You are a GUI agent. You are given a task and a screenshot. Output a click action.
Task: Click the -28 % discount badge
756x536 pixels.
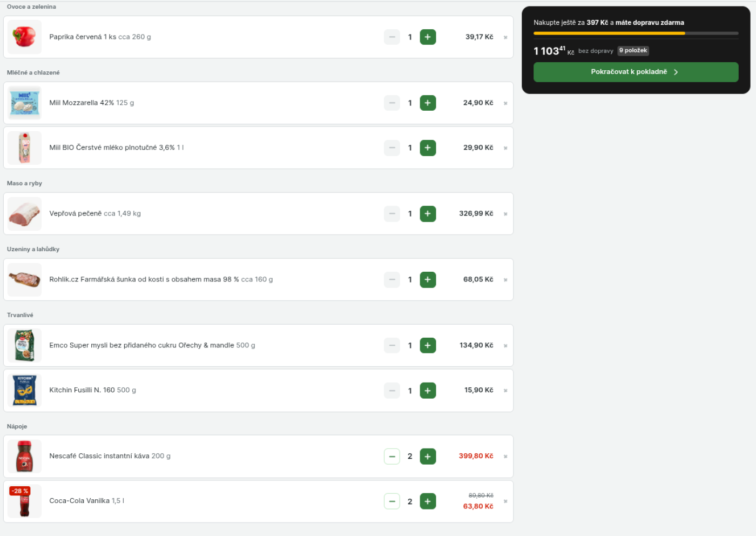click(x=20, y=491)
